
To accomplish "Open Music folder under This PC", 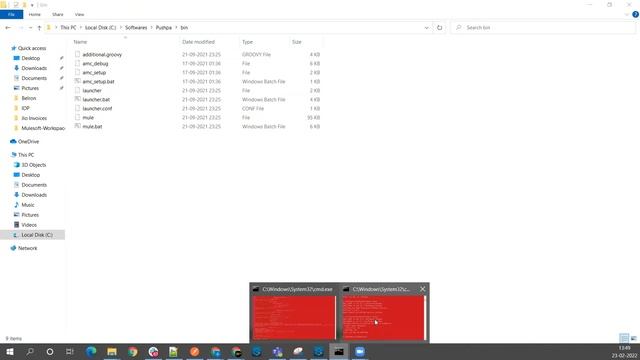I will (x=28, y=205).
